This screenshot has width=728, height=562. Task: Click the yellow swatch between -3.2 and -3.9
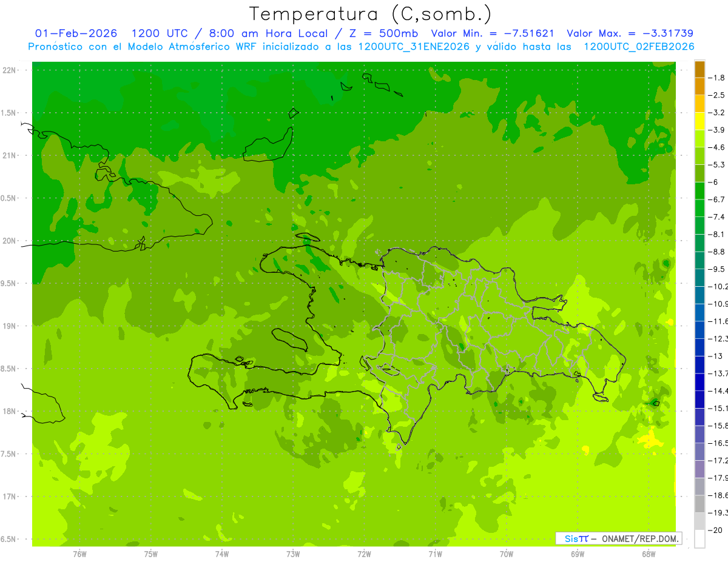point(699,121)
